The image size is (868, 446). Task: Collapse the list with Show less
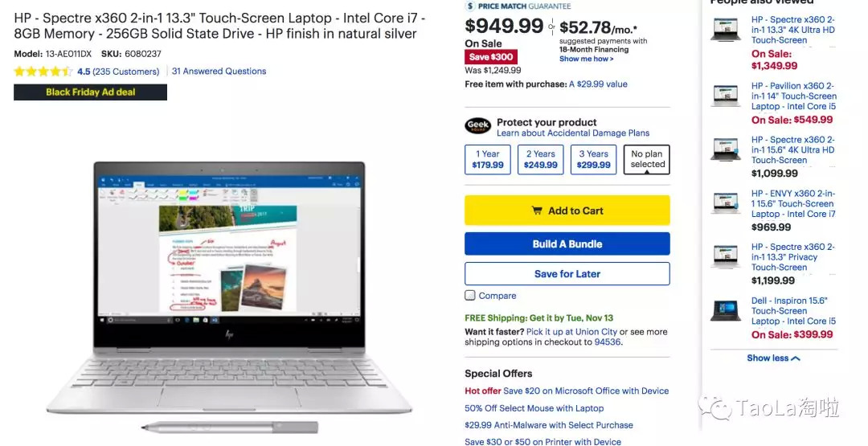click(773, 358)
